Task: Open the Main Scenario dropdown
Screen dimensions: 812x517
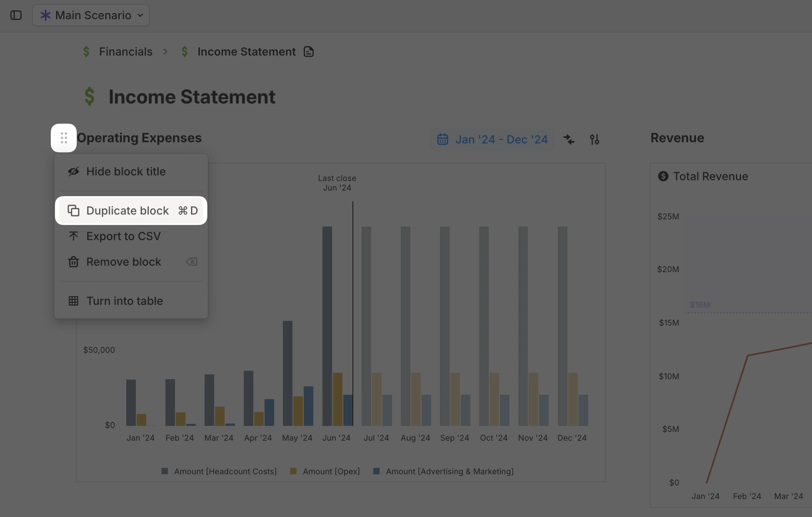Action: (91, 15)
